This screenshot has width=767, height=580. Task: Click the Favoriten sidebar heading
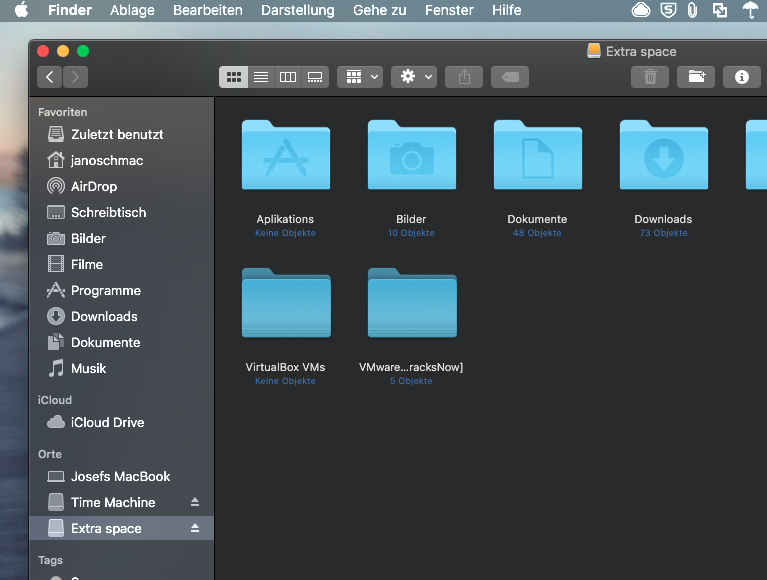(63, 112)
